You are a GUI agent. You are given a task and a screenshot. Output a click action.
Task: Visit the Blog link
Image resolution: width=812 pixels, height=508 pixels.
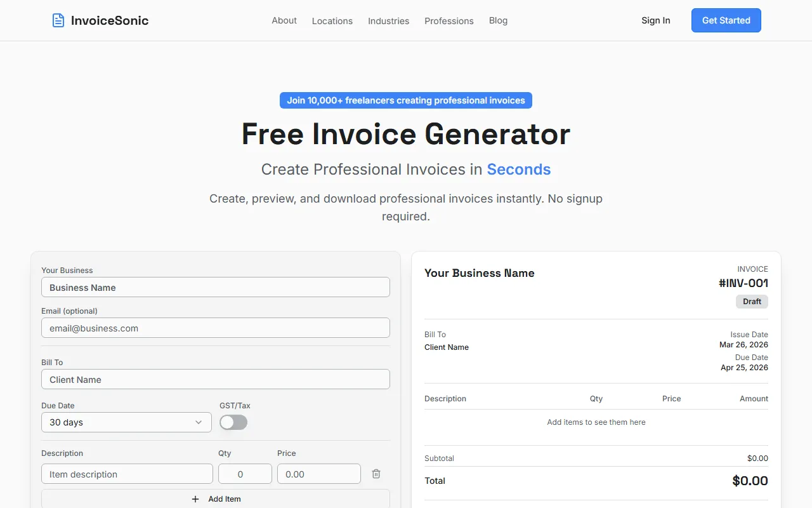(x=498, y=20)
